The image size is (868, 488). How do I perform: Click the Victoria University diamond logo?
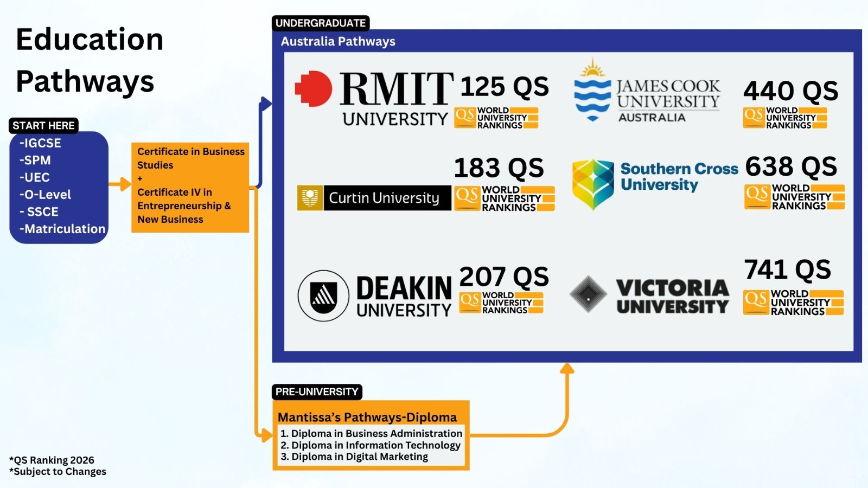point(588,294)
